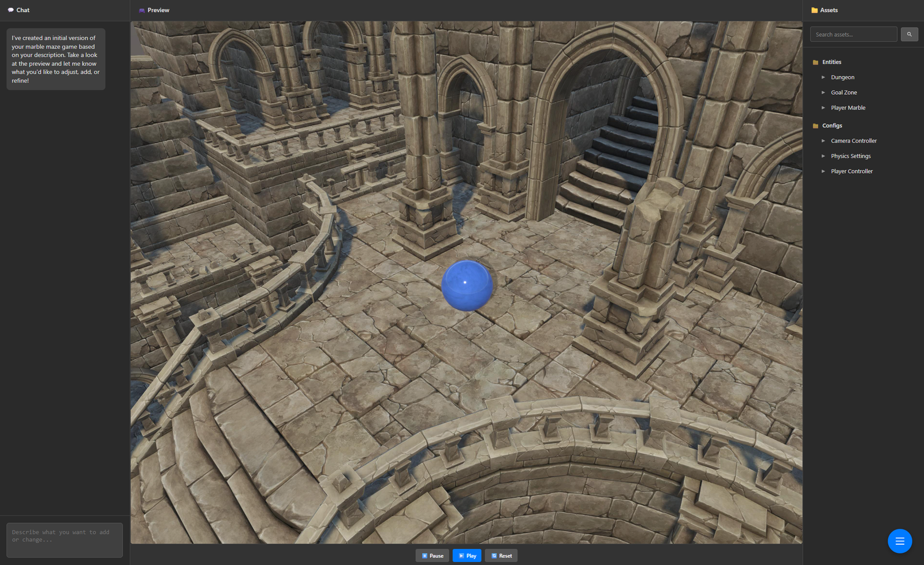Click the Entities folder label

[x=832, y=62]
